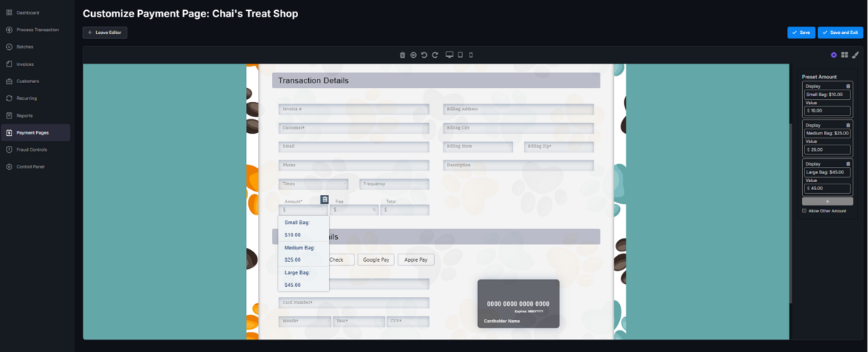Switch to desktop preview view
Image resolution: width=868 pixels, height=352 pixels.
449,55
